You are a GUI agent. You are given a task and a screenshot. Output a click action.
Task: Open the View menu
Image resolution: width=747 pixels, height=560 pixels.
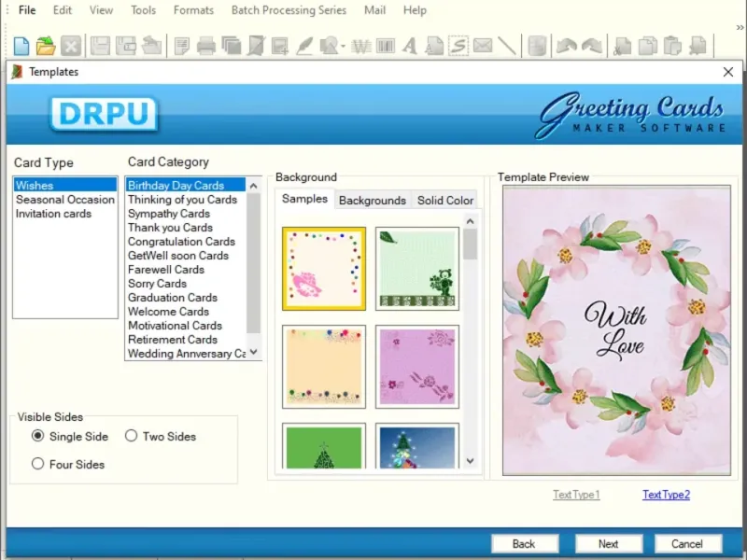(x=102, y=10)
